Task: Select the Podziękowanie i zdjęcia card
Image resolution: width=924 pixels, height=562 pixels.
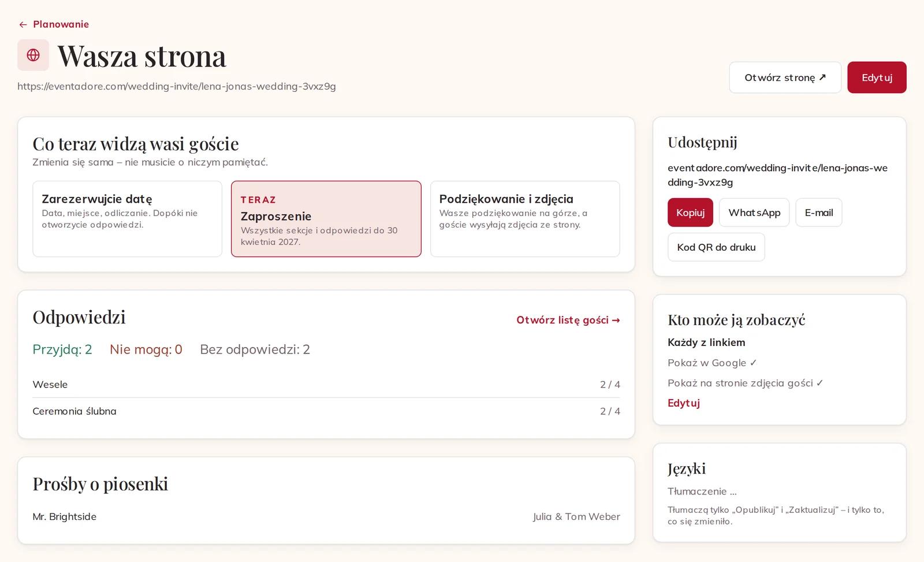Action: click(525, 219)
